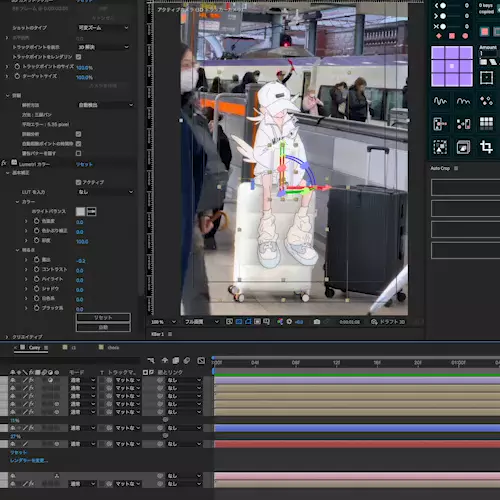
Task: Select center cell of purple anchor grid
Action: click(x=452, y=66)
